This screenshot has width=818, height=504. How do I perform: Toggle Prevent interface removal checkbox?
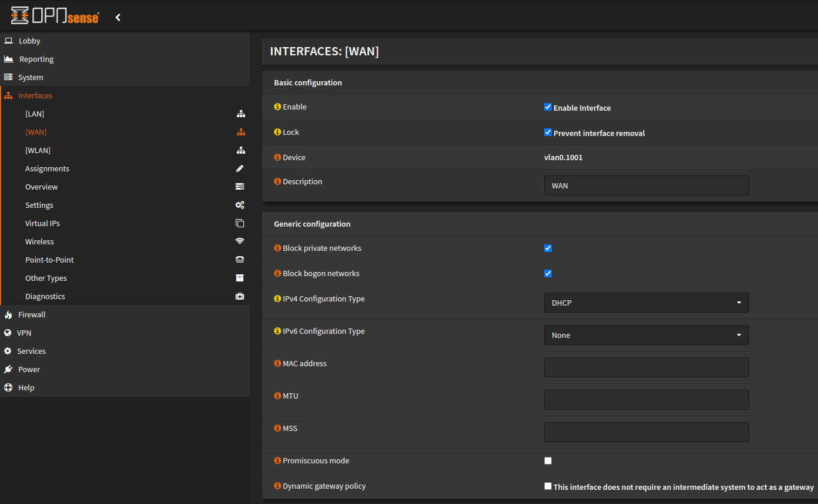548,132
